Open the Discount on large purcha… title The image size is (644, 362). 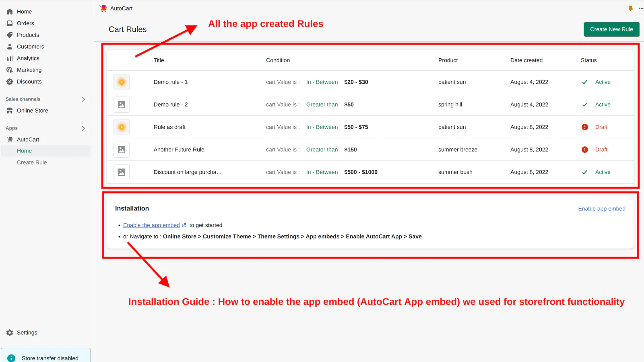(x=188, y=172)
